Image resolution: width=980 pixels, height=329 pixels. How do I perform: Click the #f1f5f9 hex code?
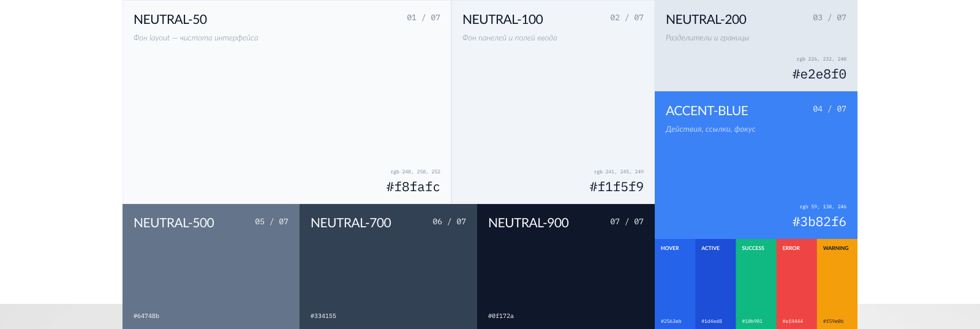tap(616, 187)
